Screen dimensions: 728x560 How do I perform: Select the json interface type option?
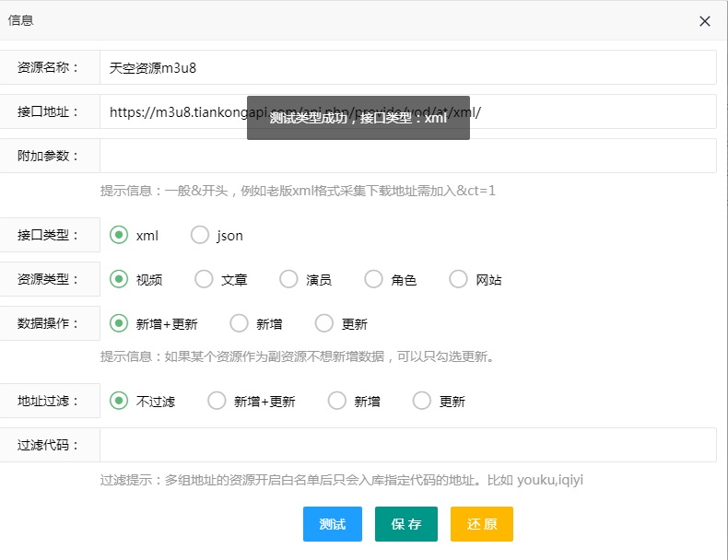click(200, 235)
